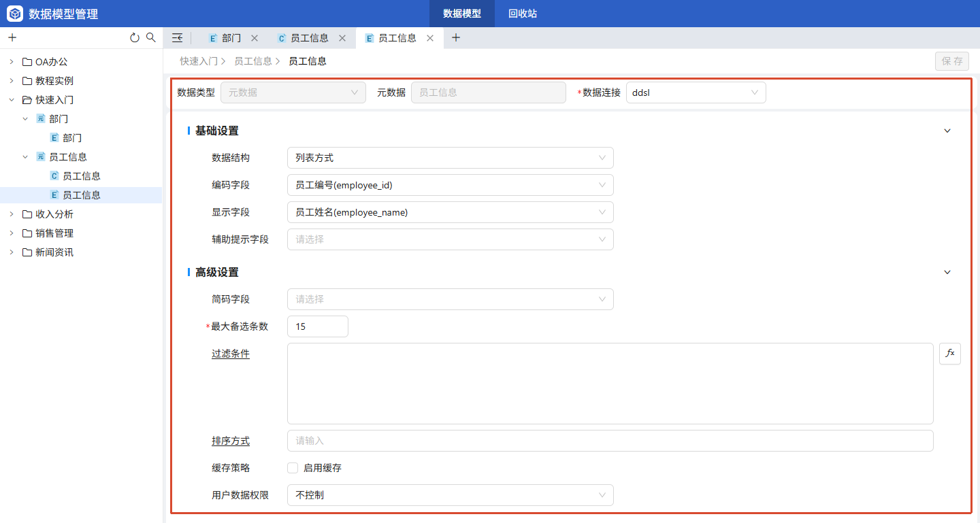This screenshot has height=523, width=980.
Task: Open the fx formula editor for 过滤条件
Action: 950,354
